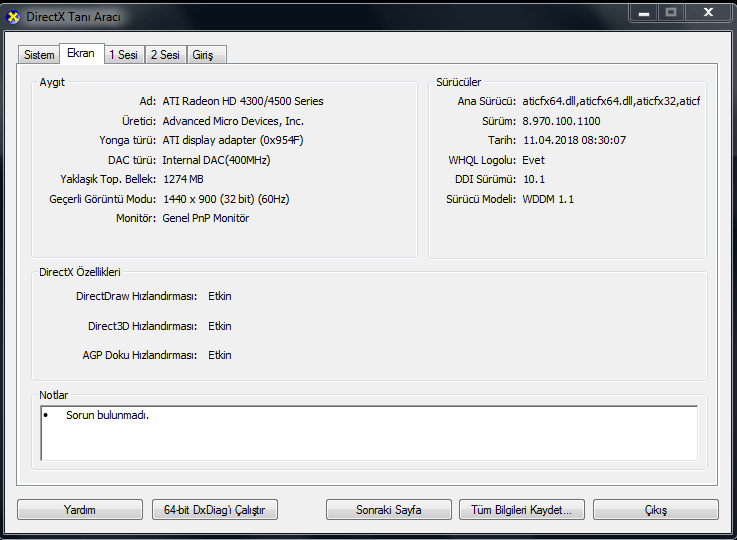Select the text 'Sorun bulunmadı.'
737x540 pixels.
(x=107, y=415)
